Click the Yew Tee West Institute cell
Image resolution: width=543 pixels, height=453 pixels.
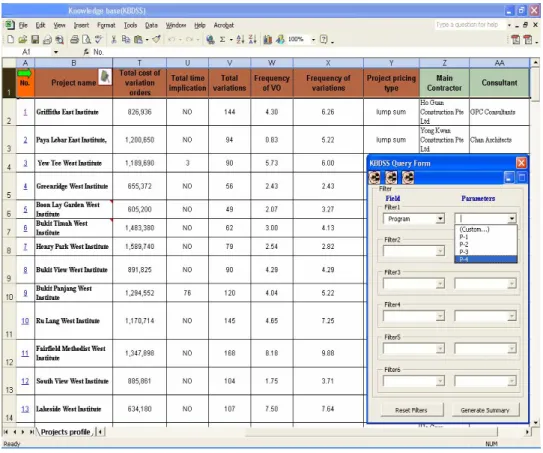tap(73, 163)
